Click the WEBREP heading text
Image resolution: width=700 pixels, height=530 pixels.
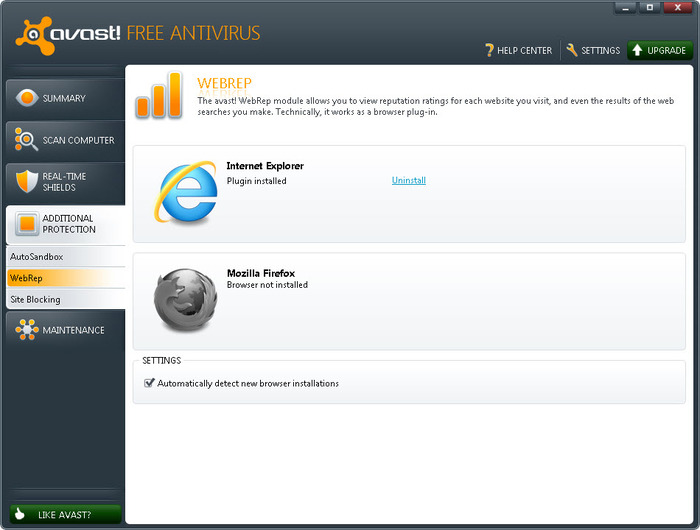pyautogui.click(x=224, y=83)
